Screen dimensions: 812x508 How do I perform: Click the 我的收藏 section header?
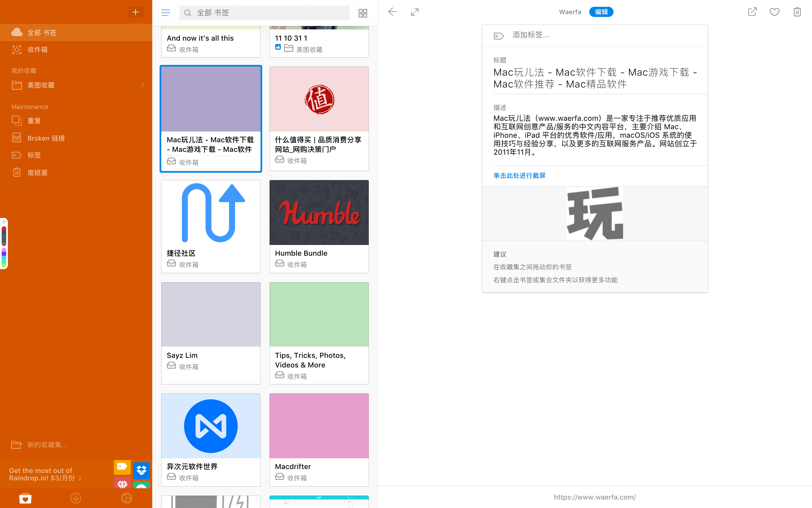click(x=24, y=71)
